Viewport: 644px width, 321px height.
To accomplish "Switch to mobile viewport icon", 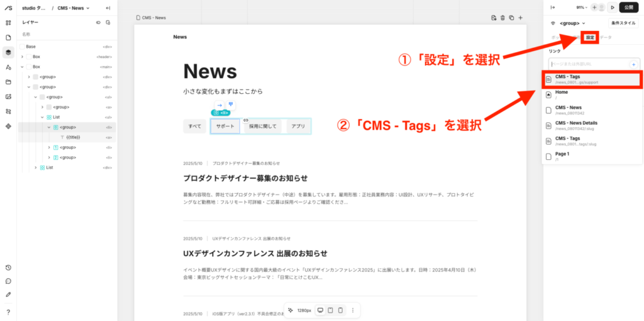I will point(340,310).
